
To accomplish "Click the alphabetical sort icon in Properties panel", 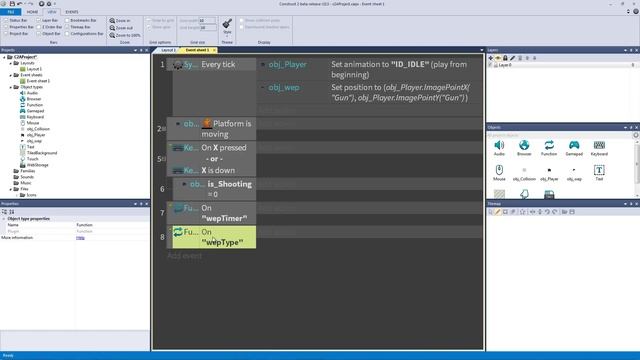I will click(12, 212).
